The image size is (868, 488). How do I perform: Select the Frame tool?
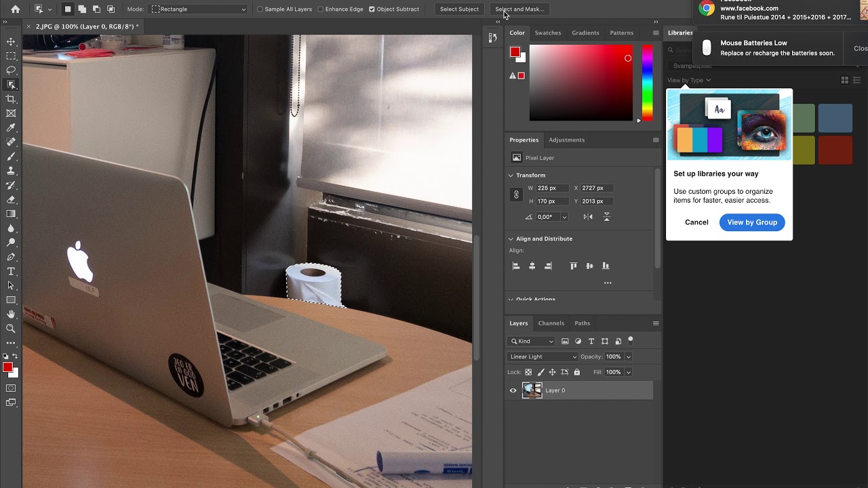click(11, 113)
